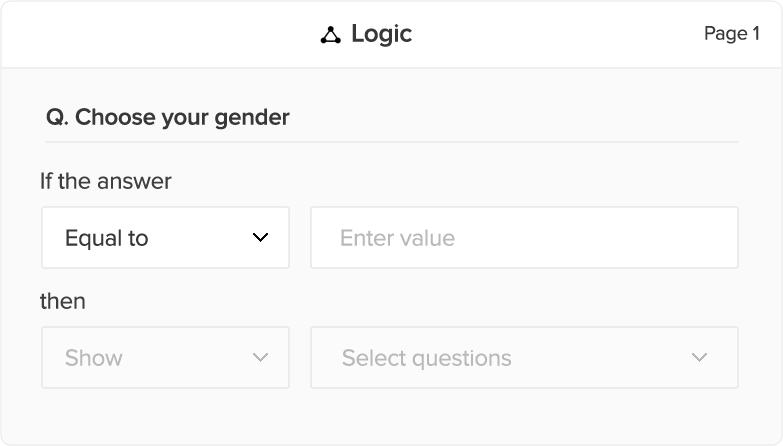Click the chevron arrow in the Show box

261,358
